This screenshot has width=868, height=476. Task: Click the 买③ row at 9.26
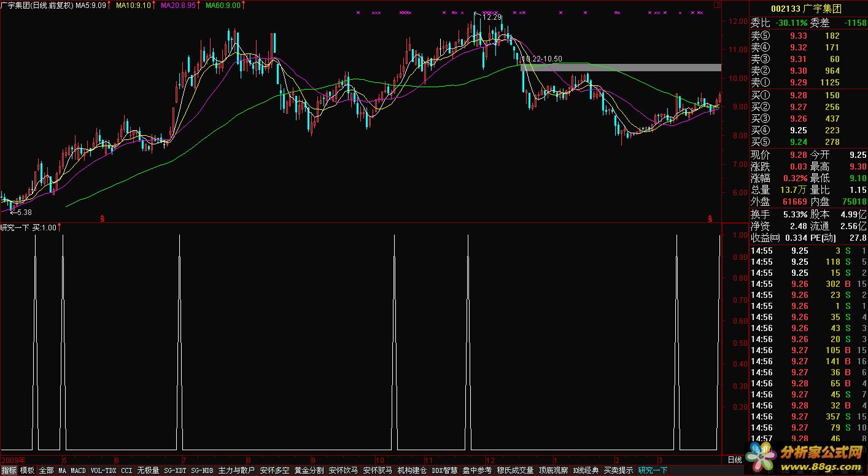point(808,119)
